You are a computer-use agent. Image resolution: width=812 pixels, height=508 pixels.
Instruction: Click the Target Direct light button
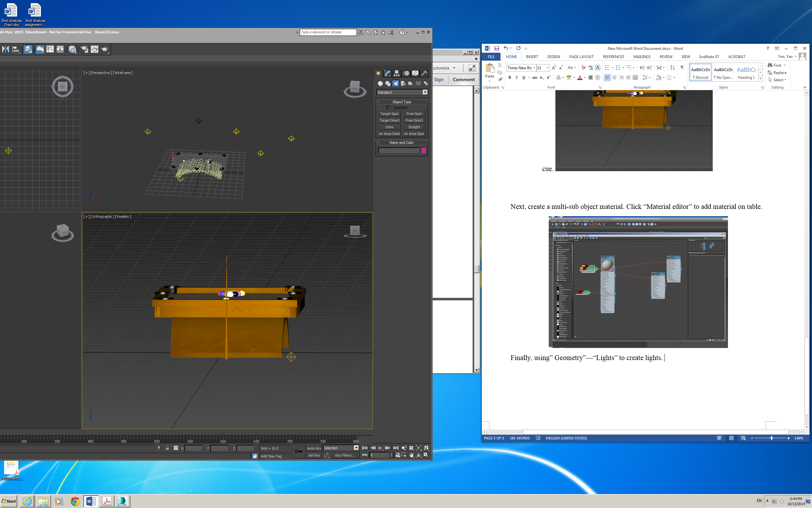[389, 120]
